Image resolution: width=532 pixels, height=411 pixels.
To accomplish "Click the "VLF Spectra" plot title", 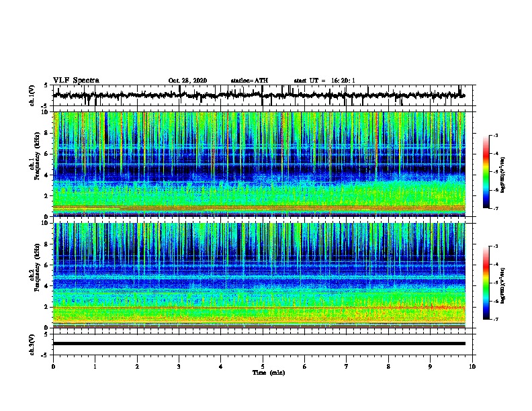I will (76, 81).
